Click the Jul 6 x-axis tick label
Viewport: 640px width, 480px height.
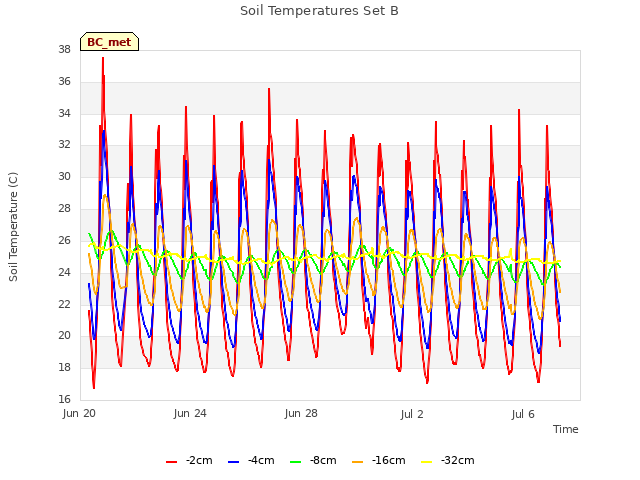[523, 414]
